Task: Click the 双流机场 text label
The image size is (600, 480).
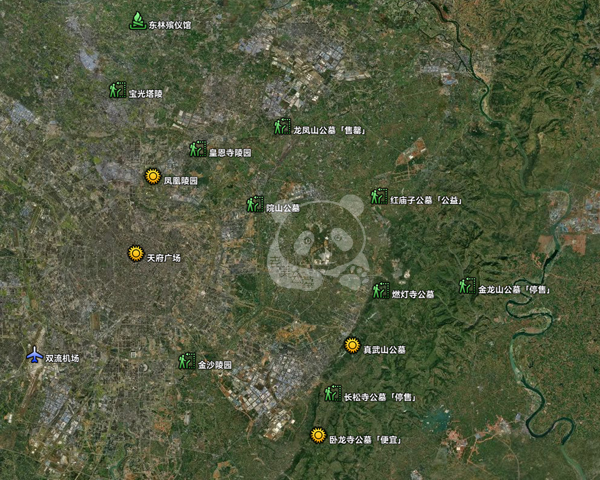Action: point(62,358)
